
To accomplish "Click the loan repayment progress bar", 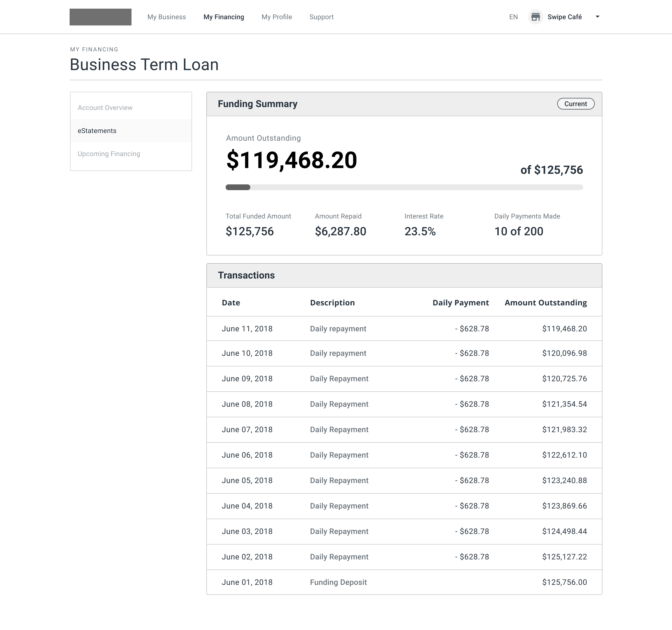I will click(x=404, y=187).
